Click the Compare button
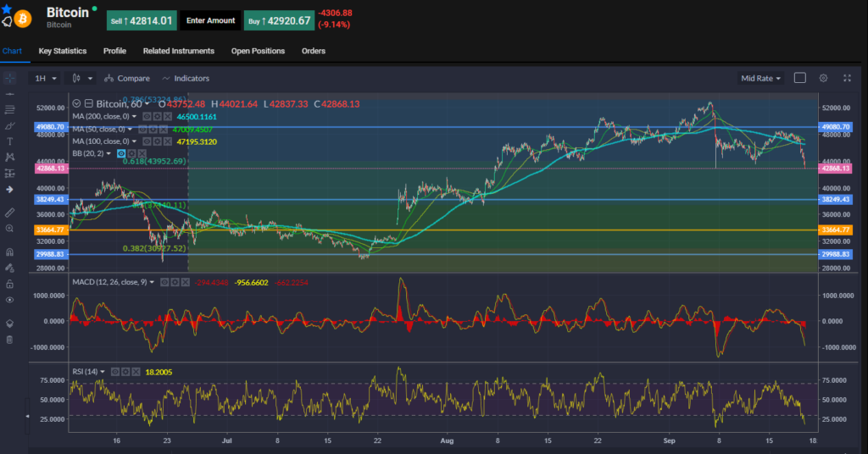868x454 pixels. [127, 79]
